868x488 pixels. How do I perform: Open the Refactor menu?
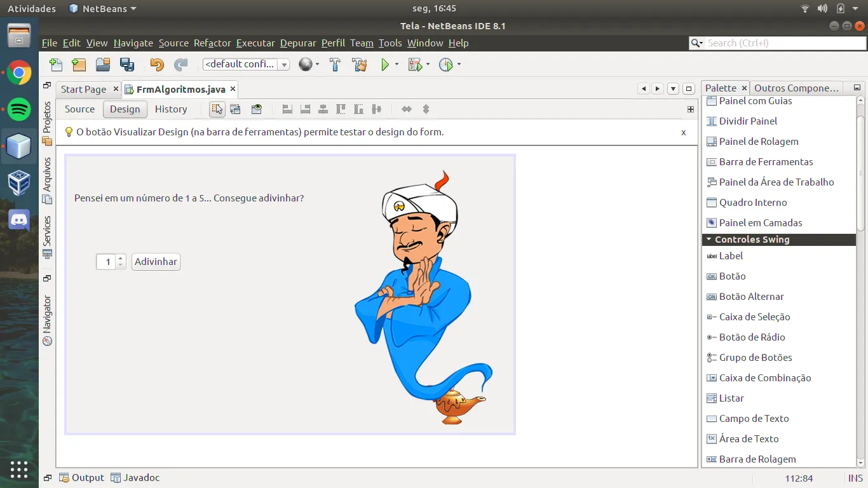coord(212,43)
